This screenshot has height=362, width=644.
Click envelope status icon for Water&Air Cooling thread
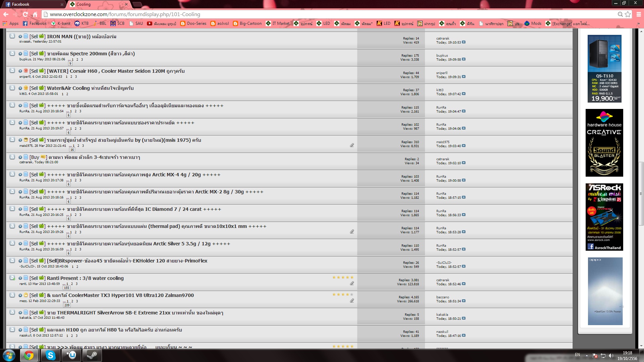click(x=12, y=88)
